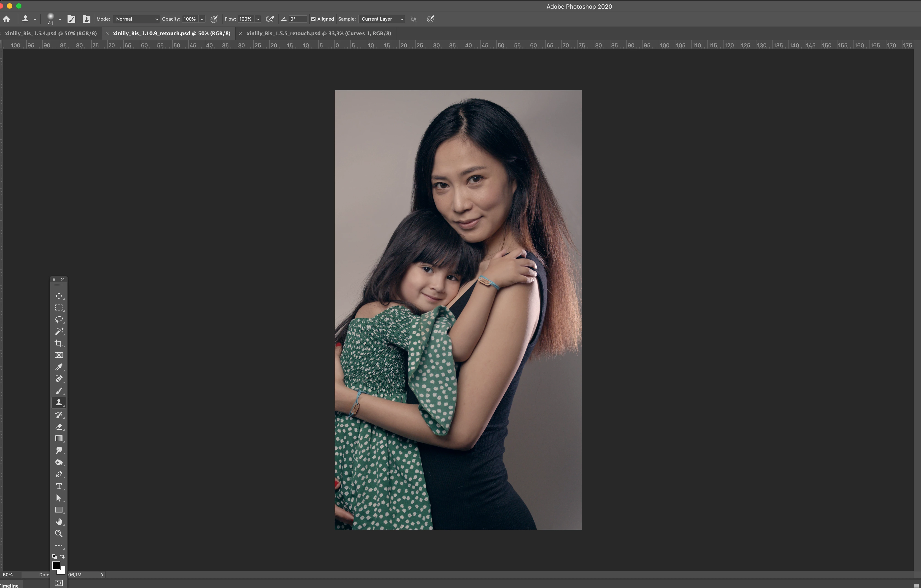The image size is (921, 588).
Task: Select the Spot Healing Brush tool
Action: 59,379
